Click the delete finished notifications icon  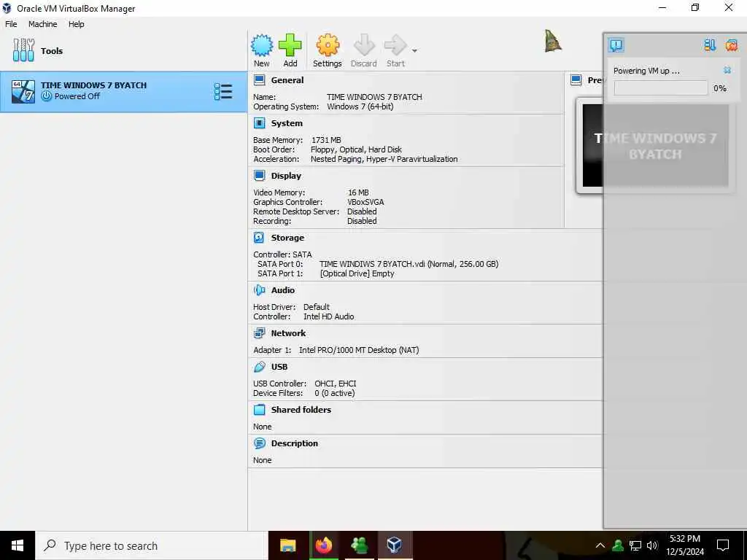(731, 45)
